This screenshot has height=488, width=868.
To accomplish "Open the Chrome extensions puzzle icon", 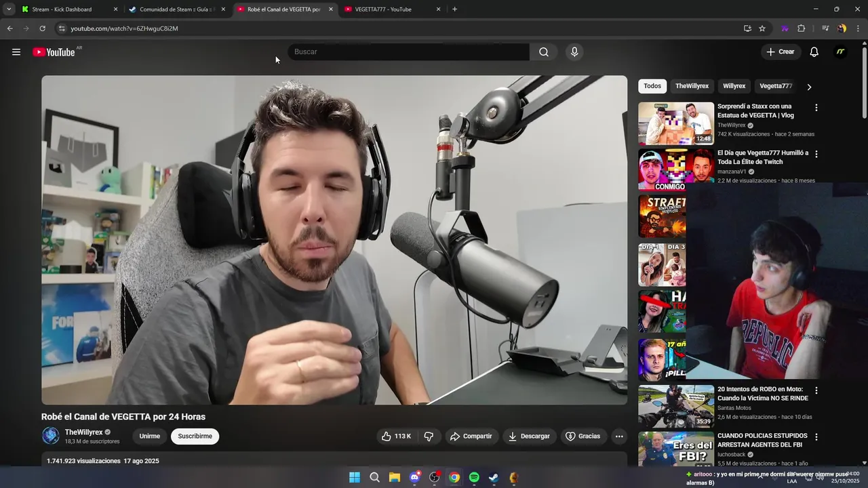I will coord(802,28).
